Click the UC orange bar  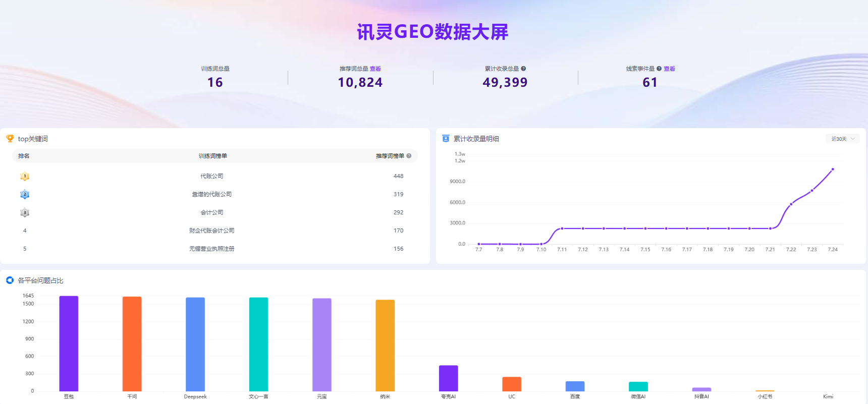[x=512, y=384]
